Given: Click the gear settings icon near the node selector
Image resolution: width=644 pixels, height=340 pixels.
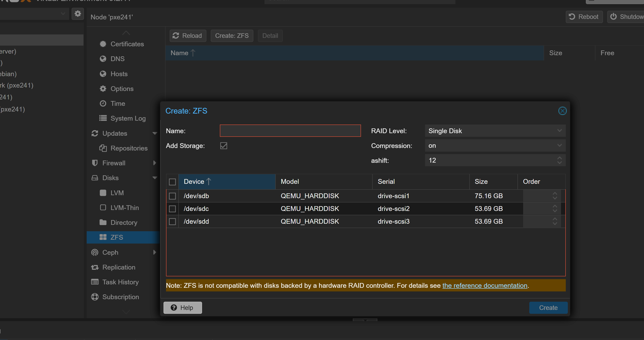Looking at the screenshot, I should coord(78,13).
